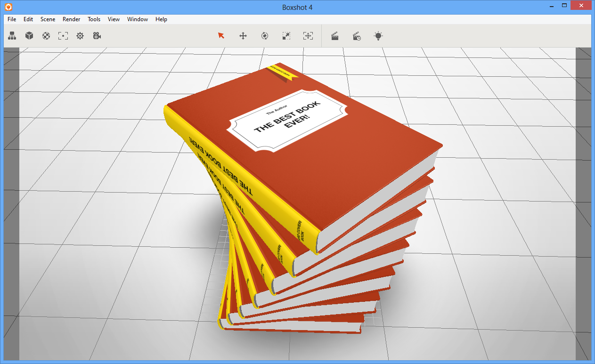Select the top book's white title label
Viewport: 595px width, 364px height.
tap(287, 121)
